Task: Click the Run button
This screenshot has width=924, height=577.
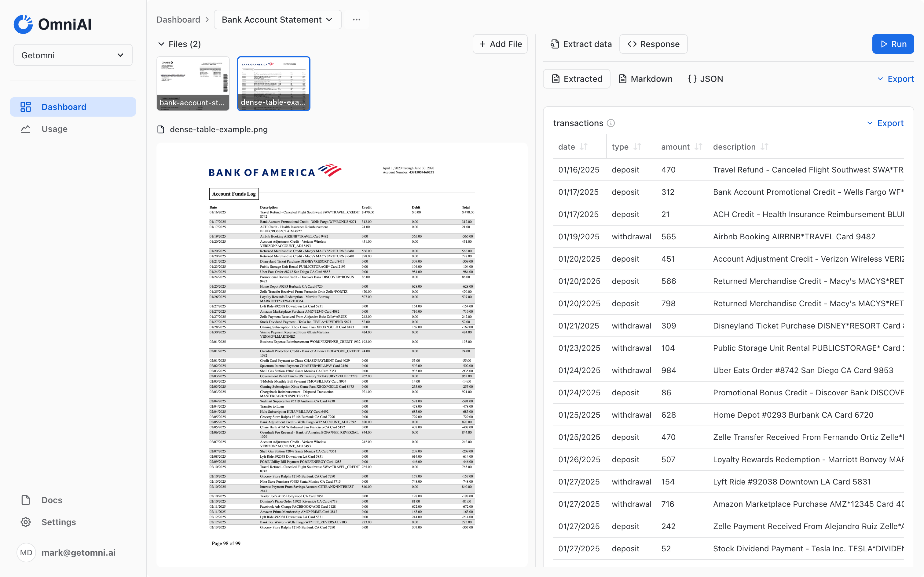Action: pyautogui.click(x=893, y=44)
